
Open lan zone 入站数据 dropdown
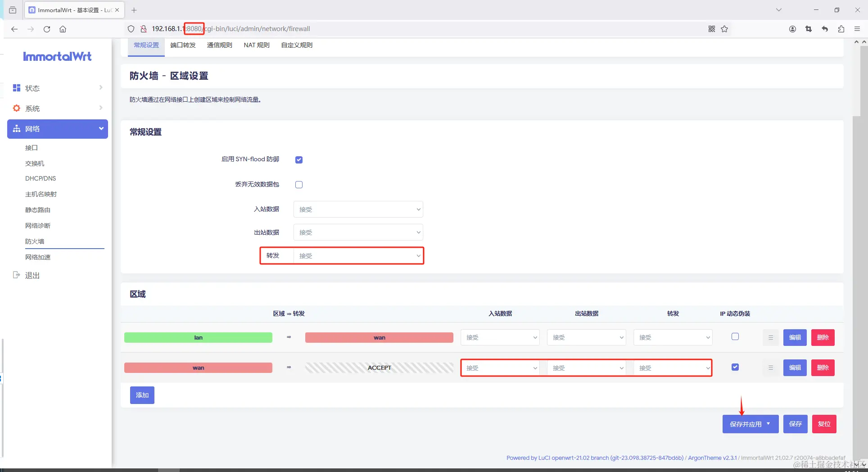pos(500,337)
